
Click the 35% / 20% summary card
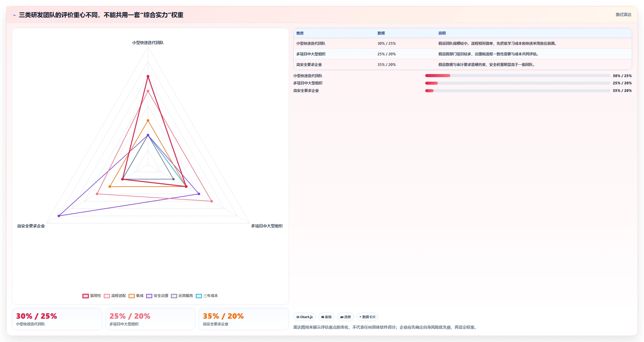[x=244, y=319]
